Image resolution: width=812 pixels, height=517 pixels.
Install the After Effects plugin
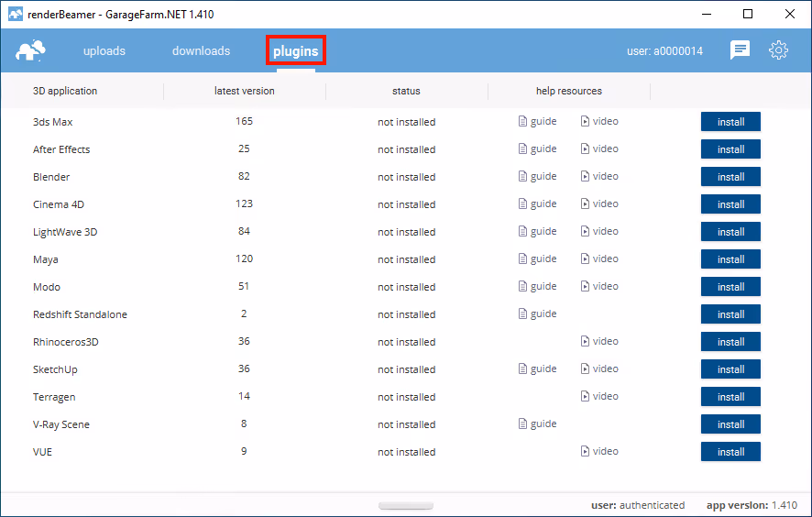[730, 149]
